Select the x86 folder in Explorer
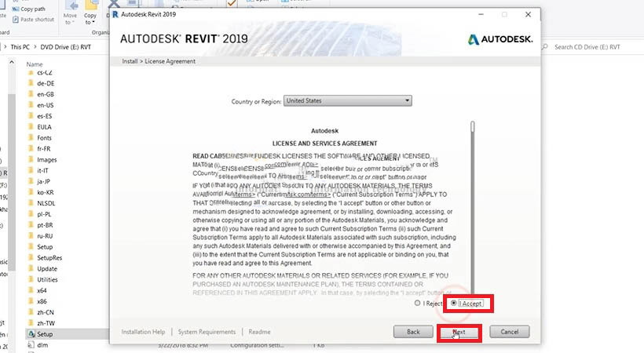 point(42,301)
